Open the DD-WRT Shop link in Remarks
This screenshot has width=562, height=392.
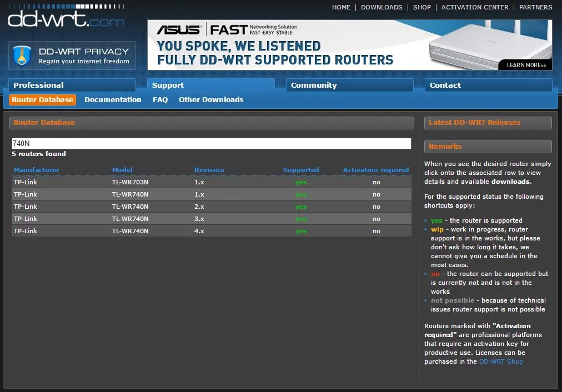pos(501,361)
